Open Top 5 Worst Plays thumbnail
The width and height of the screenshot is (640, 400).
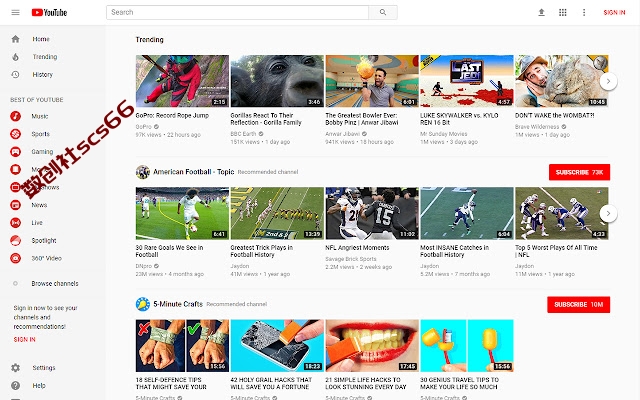click(562, 213)
